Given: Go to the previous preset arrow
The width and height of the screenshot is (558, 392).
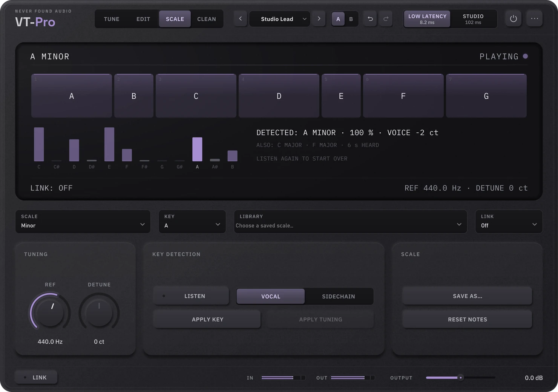Looking at the screenshot, I should [x=241, y=18].
